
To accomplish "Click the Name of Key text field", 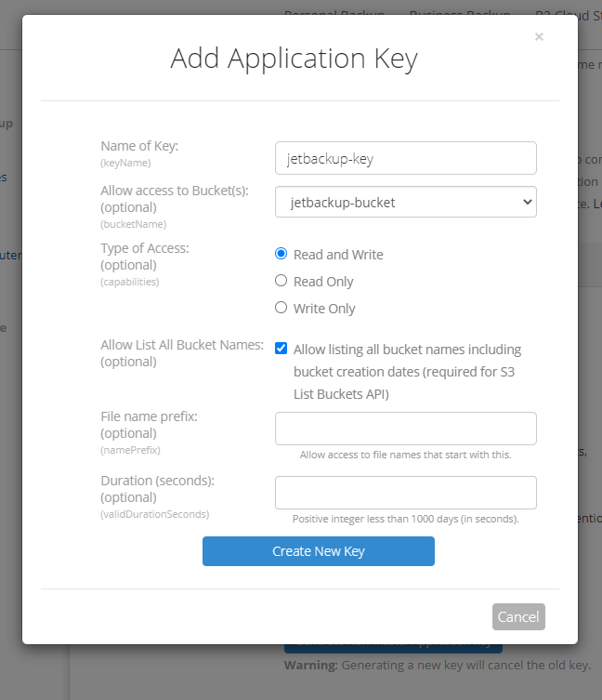I will (406, 158).
